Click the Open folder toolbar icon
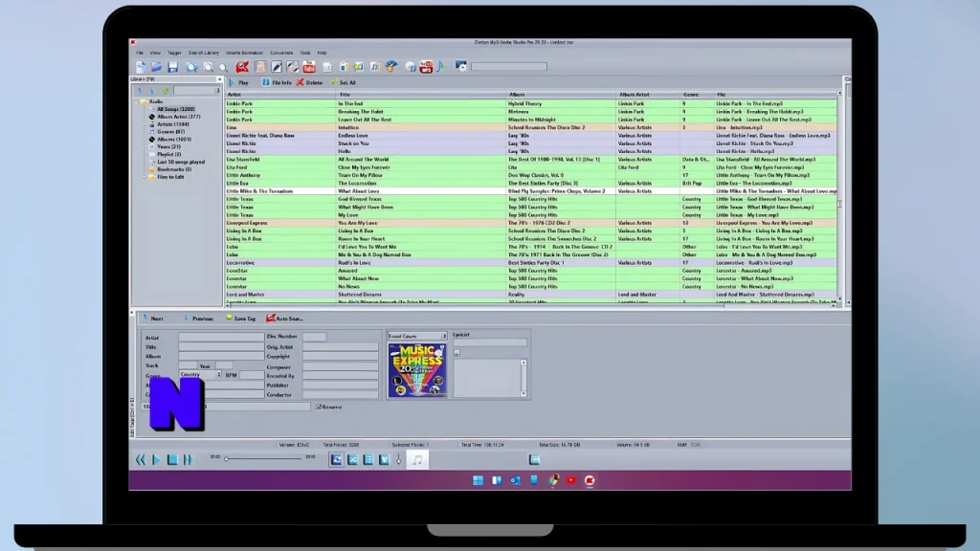 pos(156,67)
